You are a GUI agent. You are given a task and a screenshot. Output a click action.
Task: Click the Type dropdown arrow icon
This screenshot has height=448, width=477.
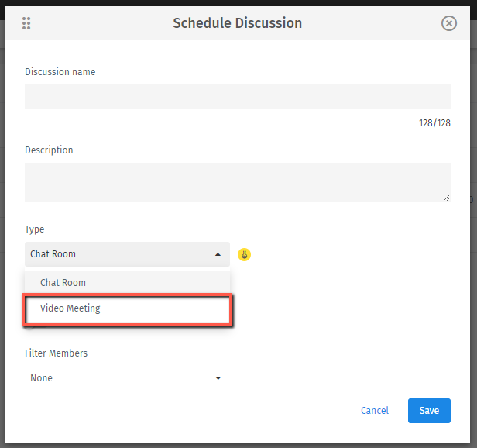pyautogui.click(x=218, y=254)
